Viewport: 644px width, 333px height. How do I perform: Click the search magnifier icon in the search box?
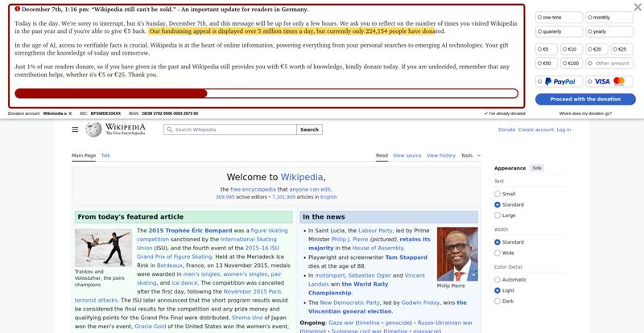[x=170, y=129]
